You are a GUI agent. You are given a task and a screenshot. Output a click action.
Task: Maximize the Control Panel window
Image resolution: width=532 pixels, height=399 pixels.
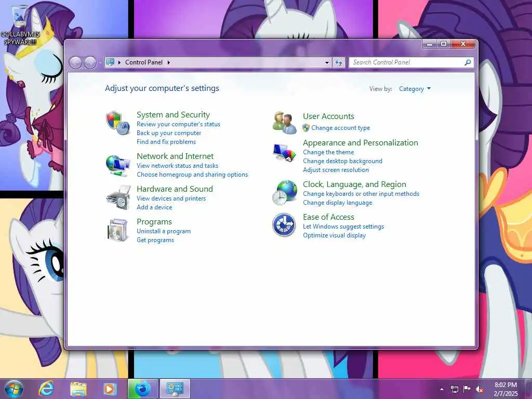click(x=444, y=44)
